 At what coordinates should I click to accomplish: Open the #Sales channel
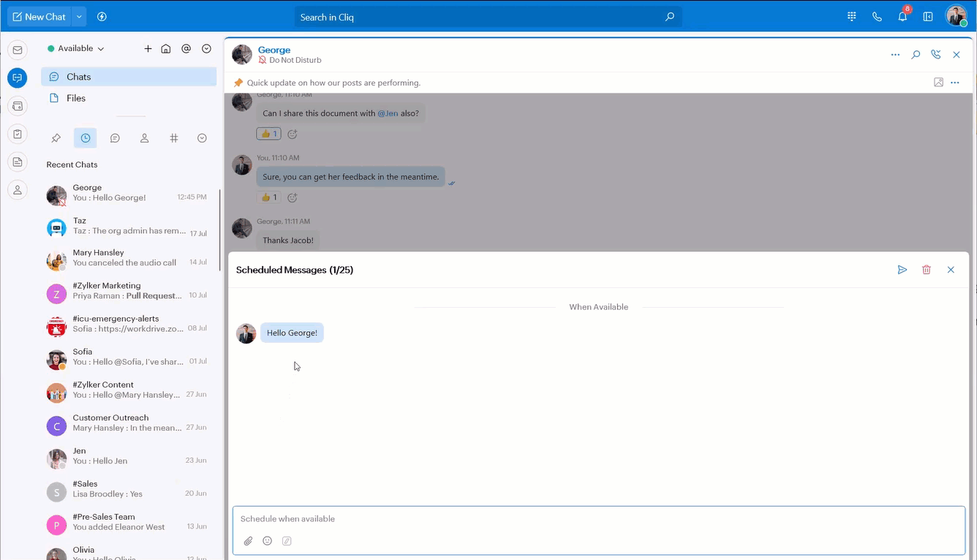point(129,491)
